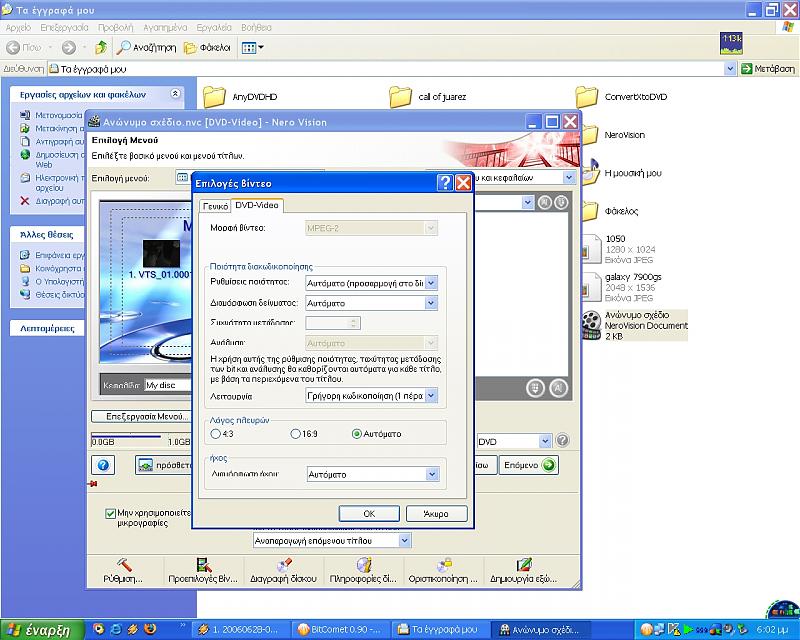Screen dimensions: 800x640
Task: Open Προβολή menu in Explorer
Action: click(x=116, y=27)
